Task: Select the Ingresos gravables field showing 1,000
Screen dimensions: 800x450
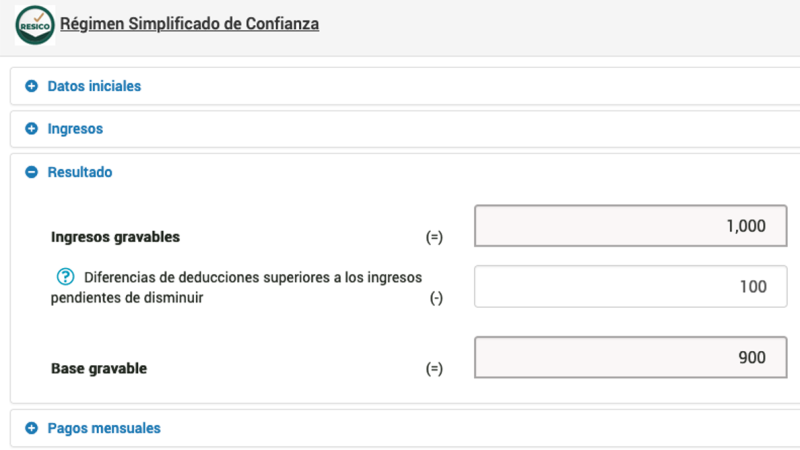Action: point(631,226)
